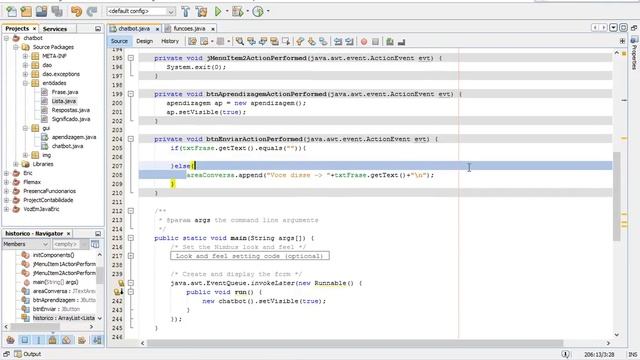The width and height of the screenshot is (640, 360).
Task: Open the Properties side panel tab
Action: [634, 53]
